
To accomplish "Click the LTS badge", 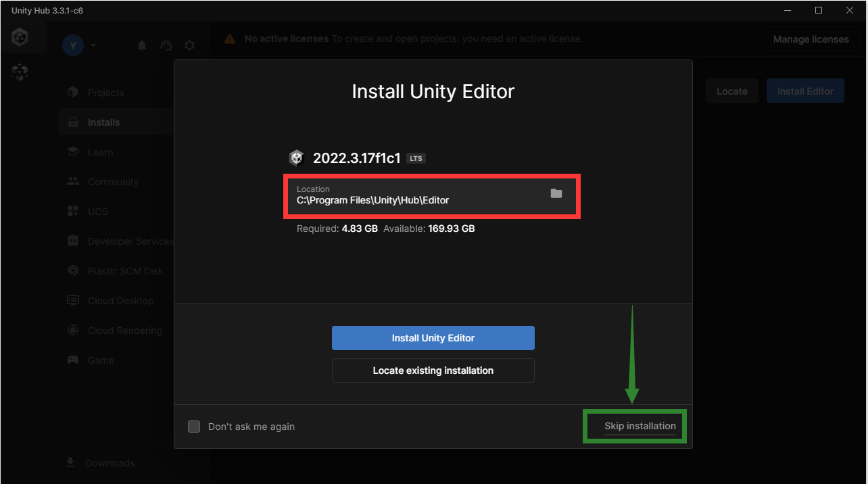I will click(416, 159).
